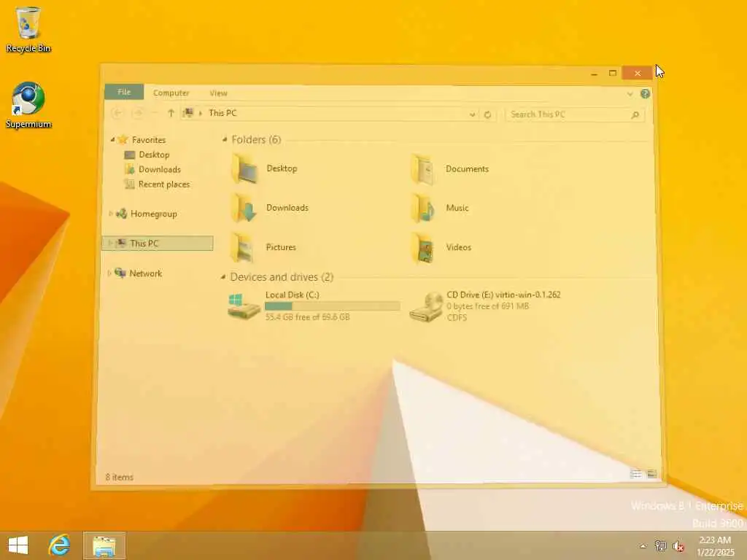Select Desktop under Favorites
This screenshot has width=747, height=560.
(x=154, y=155)
